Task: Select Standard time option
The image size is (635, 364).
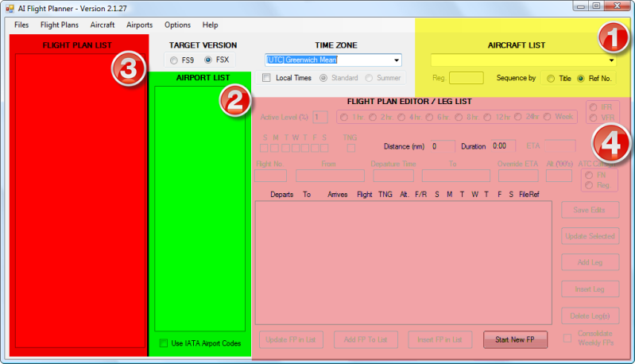Action: (323, 78)
